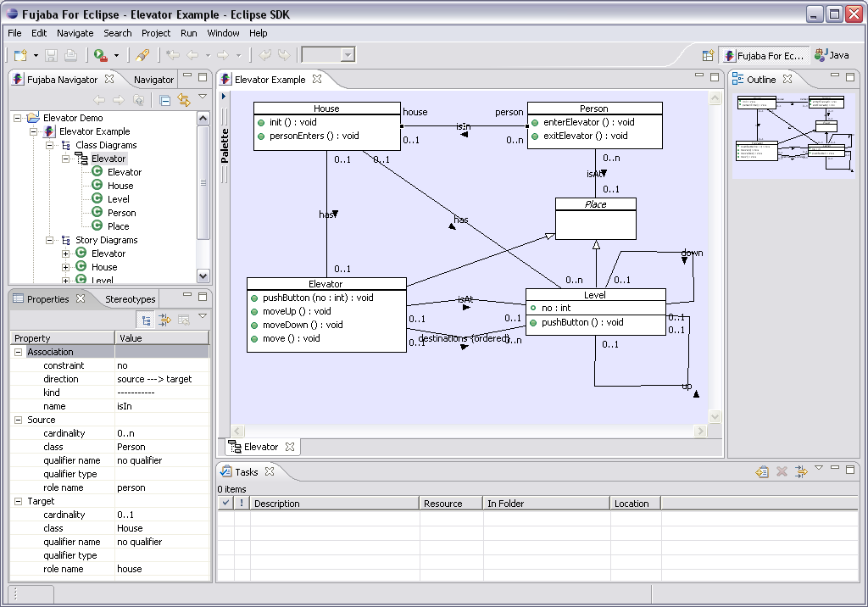Click the diagram's vertical scroll-up arrow

pyautogui.click(x=715, y=98)
